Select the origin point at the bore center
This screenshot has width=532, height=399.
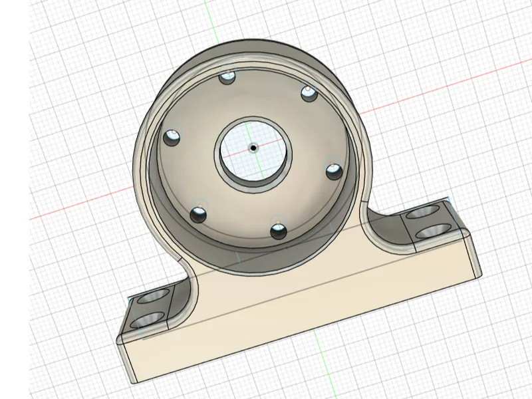(x=253, y=148)
